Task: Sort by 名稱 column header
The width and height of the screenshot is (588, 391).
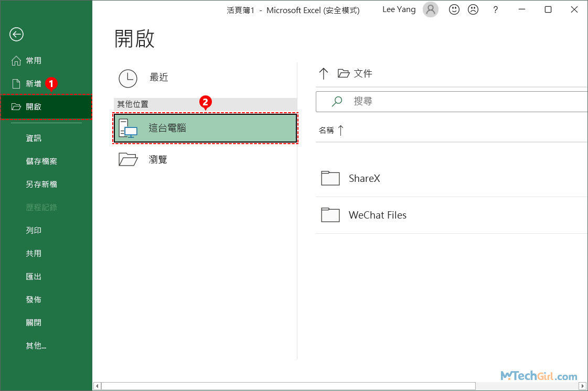Action: (326, 131)
